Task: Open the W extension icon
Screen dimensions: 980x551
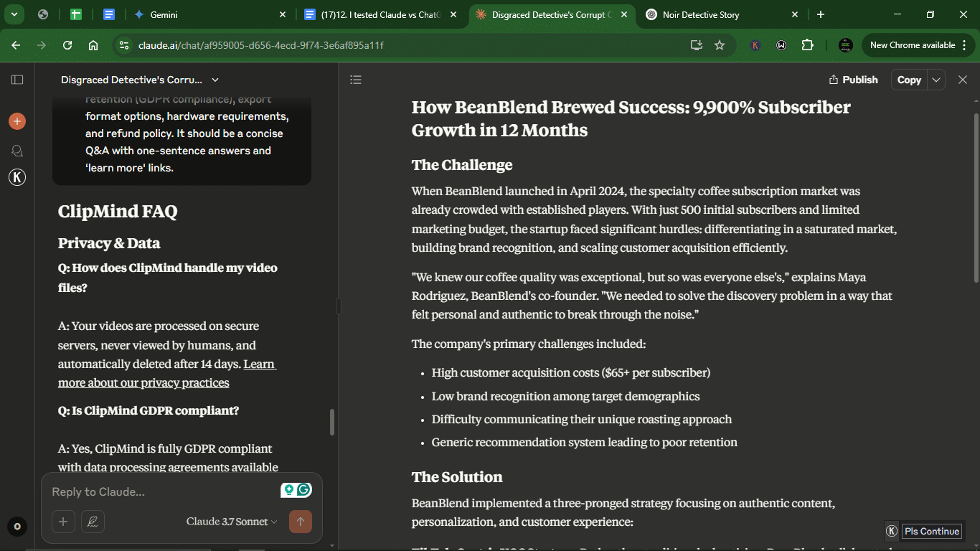Action: tap(781, 45)
